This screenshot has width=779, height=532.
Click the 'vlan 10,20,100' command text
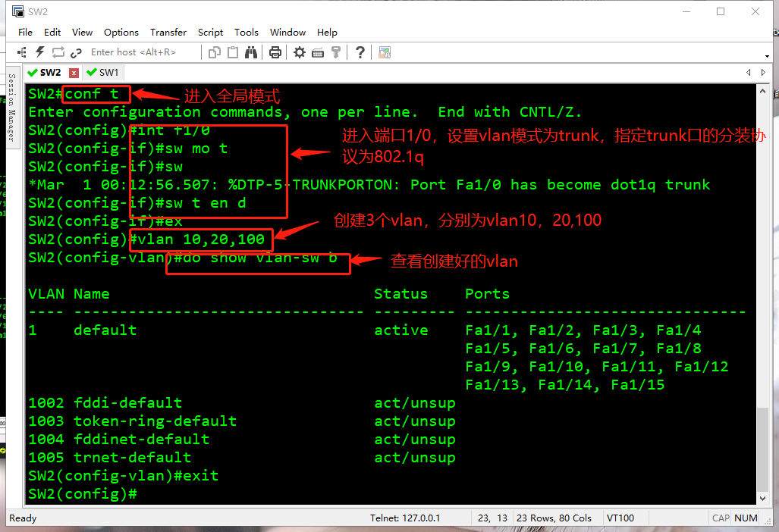click(201, 239)
